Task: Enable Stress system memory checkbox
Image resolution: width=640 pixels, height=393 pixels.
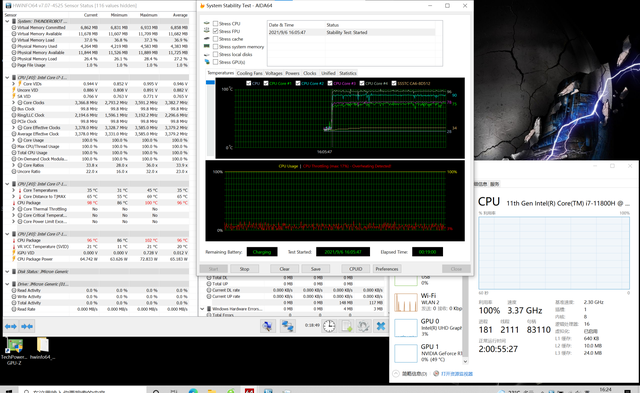Action: [x=216, y=47]
